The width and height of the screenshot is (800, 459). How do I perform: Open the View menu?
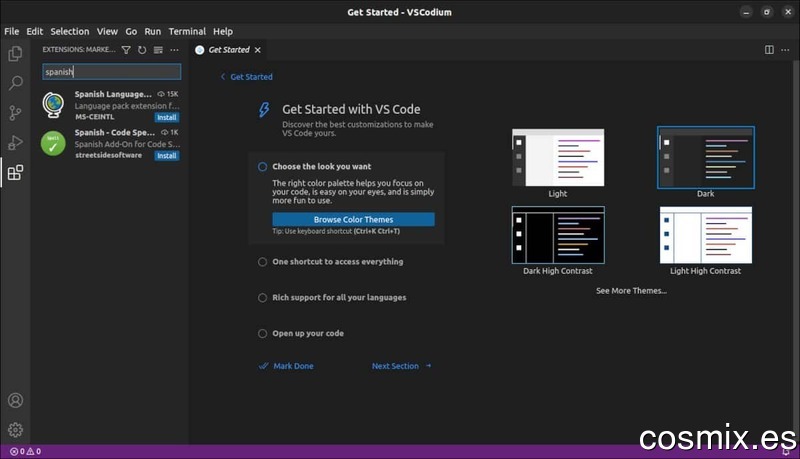[107, 31]
